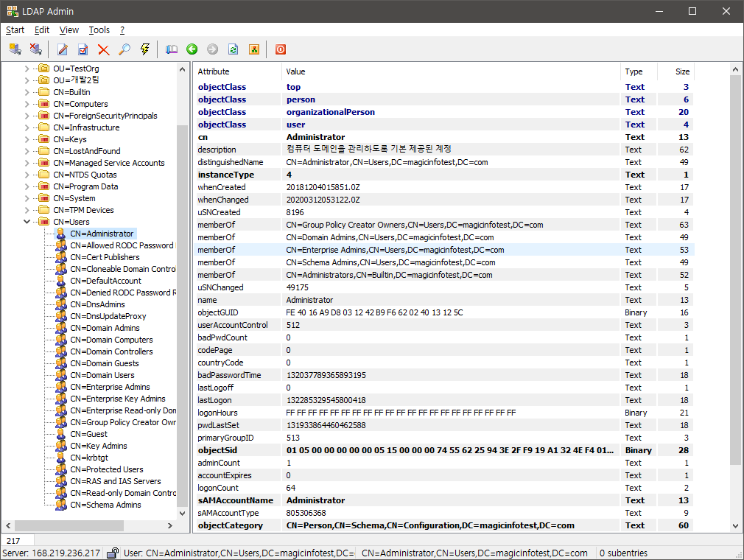The height and width of the screenshot is (560, 744).
Task: Click the Edit entry pencil icon
Action: pyautogui.click(x=63, y=49)
